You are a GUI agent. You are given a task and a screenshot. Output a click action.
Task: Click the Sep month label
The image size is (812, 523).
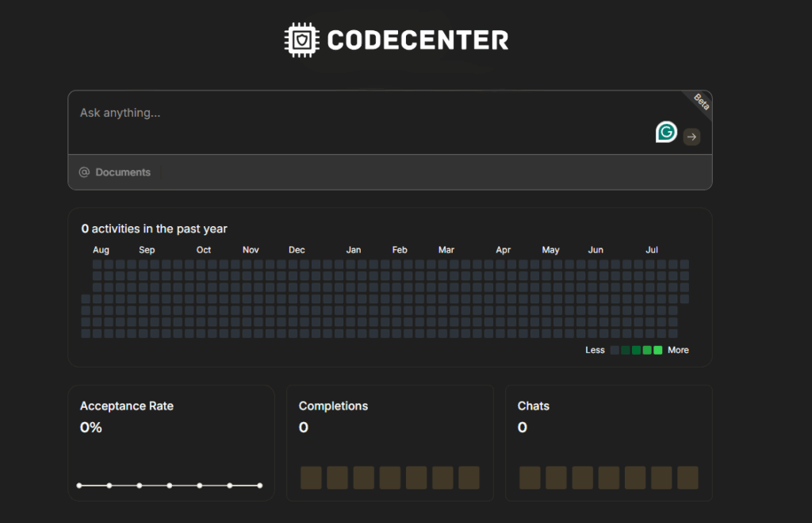147,250
